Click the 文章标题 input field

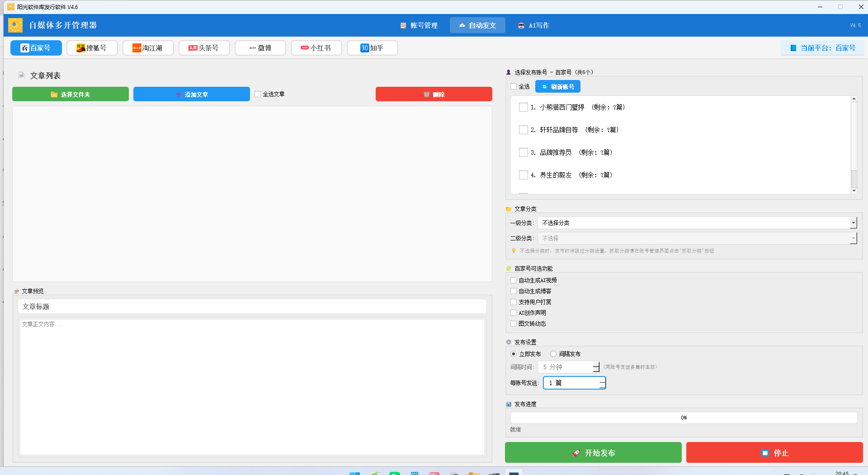pyautogui.click(x=252, y=306)
